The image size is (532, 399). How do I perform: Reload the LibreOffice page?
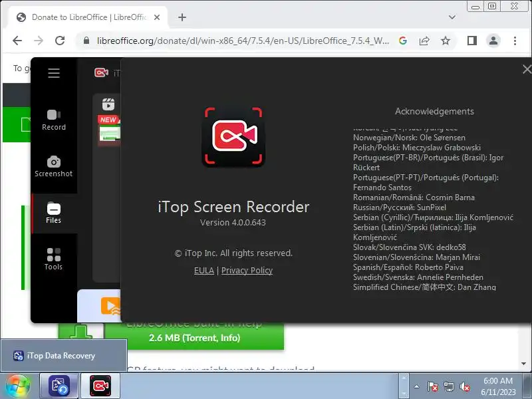tap(60, 41)
